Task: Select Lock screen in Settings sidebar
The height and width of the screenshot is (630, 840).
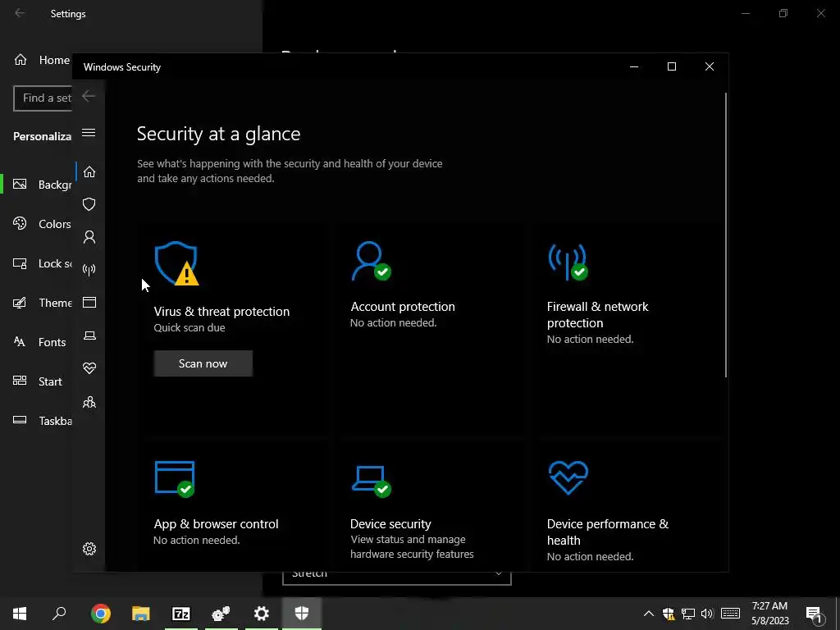Action: coord(42,263)
